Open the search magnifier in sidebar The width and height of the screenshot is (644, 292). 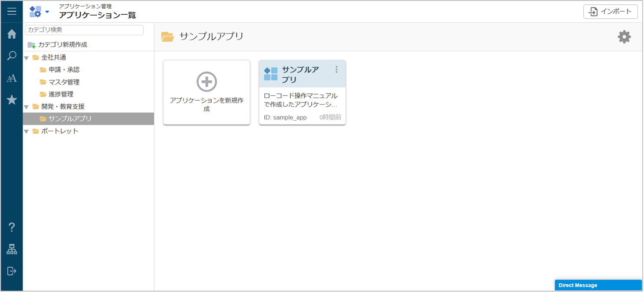12,56
